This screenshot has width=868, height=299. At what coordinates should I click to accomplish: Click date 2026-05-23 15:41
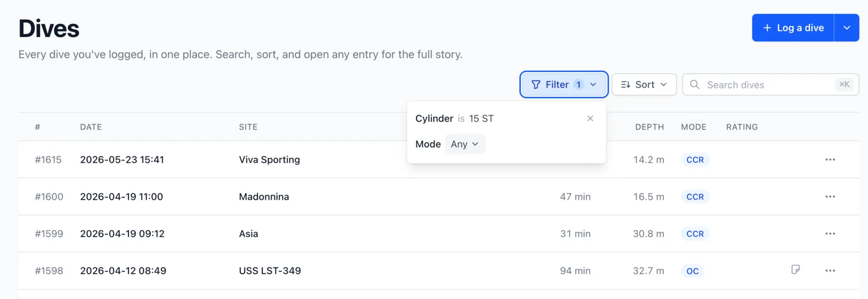(x=122, y=160)
